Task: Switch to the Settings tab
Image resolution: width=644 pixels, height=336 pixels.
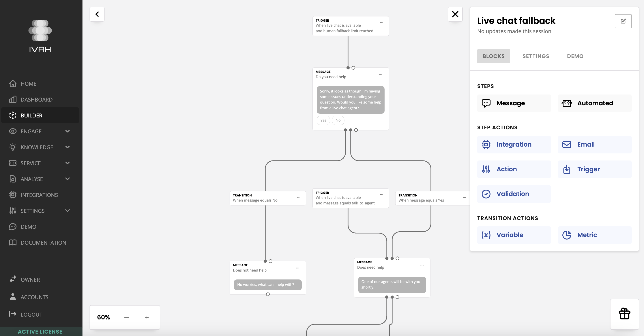Action: click(x=535, y=56)
